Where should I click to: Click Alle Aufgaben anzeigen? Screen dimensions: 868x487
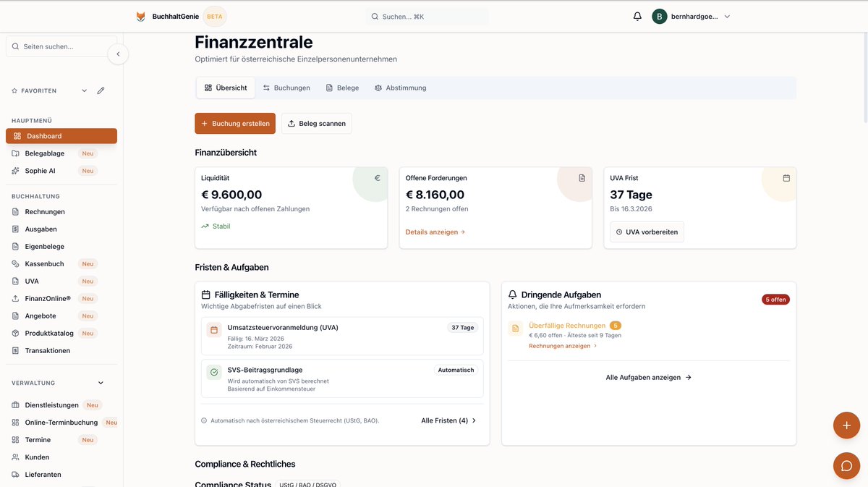649,377
